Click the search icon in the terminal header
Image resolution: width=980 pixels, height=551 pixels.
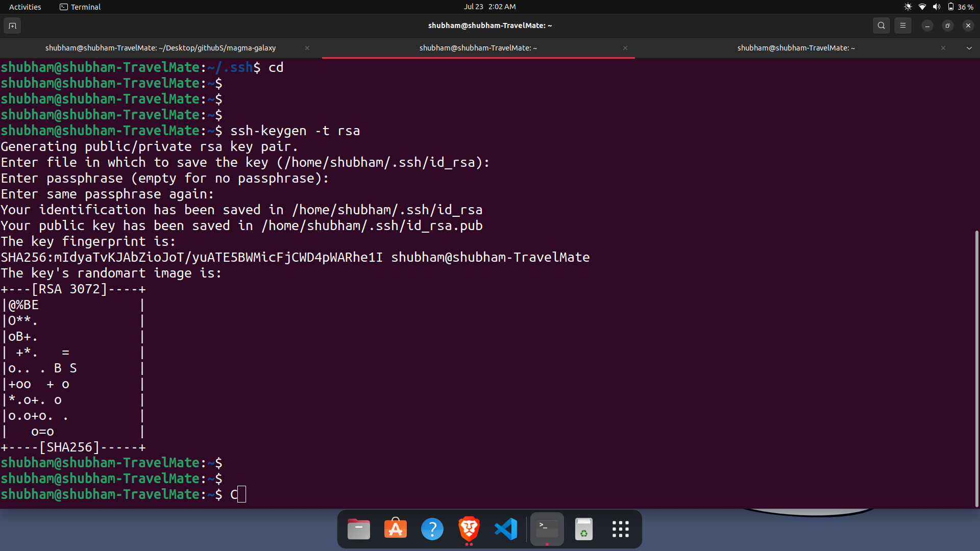tap(881, 25)
